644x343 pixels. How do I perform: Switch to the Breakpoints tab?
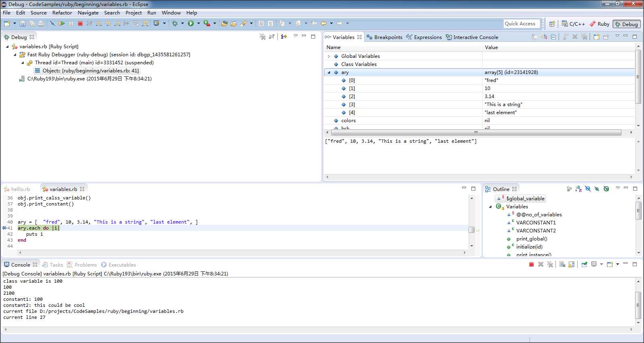(384, 37)
